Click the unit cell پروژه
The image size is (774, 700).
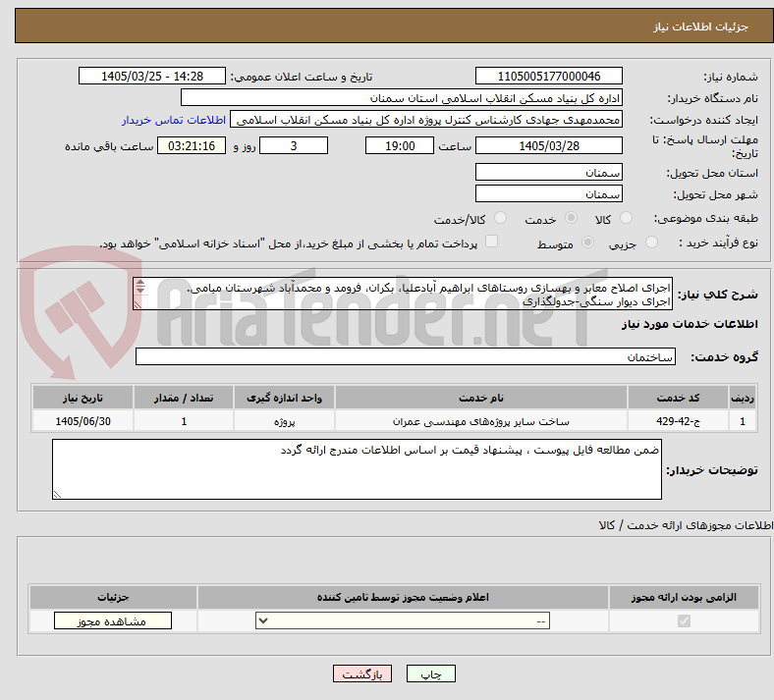284,421
